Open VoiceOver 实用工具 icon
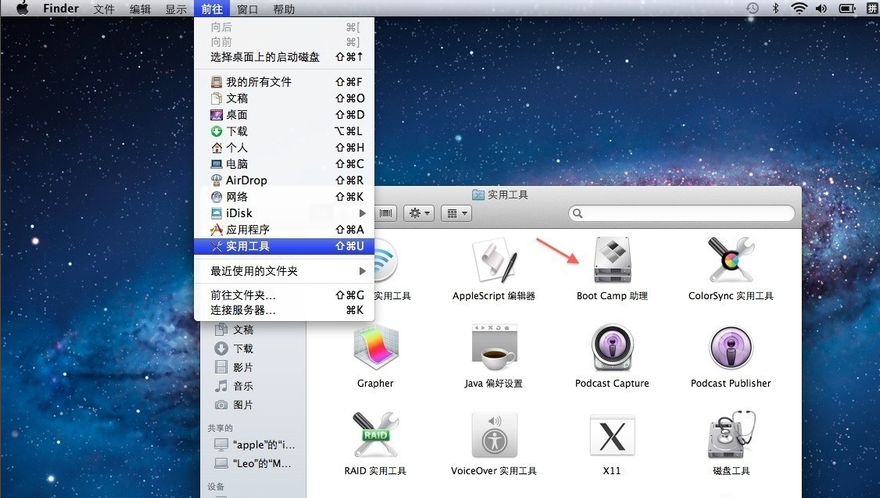This screenshot has height=498, width=880. pos(494,435)
